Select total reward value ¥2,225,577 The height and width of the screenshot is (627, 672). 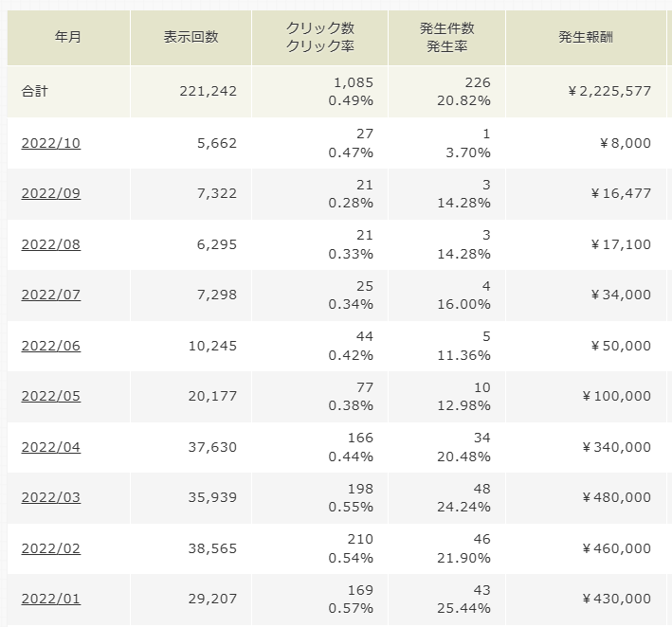point(609,91)
